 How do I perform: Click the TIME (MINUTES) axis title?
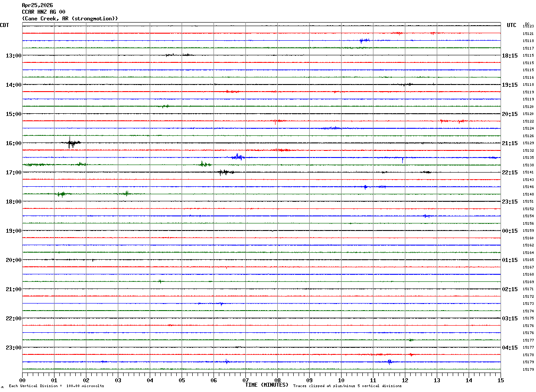267,385
